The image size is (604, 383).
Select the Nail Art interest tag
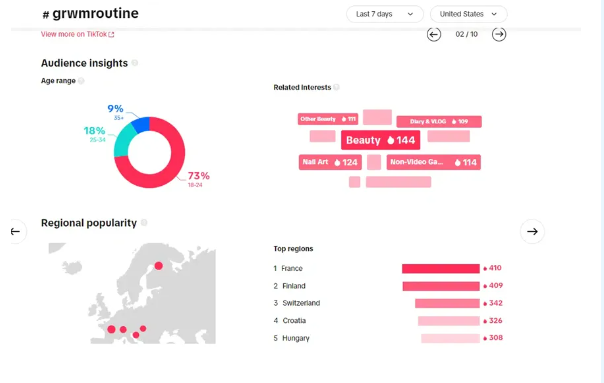coord(330,162)
